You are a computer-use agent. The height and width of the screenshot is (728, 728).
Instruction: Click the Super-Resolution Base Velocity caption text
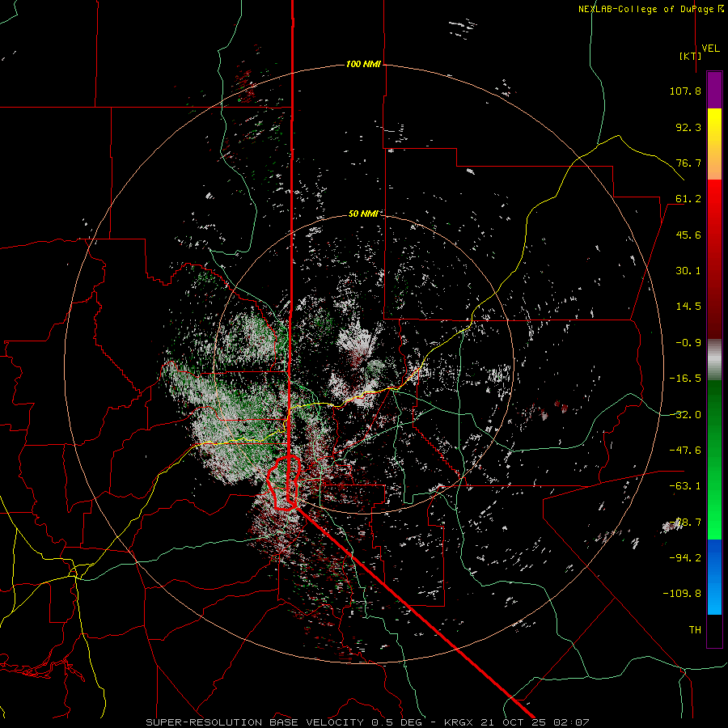[x=368, y=722]
